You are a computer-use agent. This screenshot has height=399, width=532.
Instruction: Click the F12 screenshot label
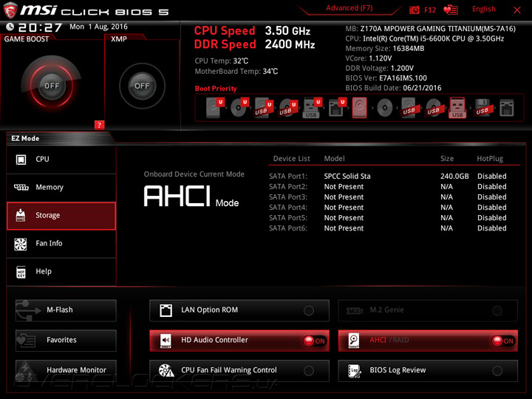tap(430, 10)
